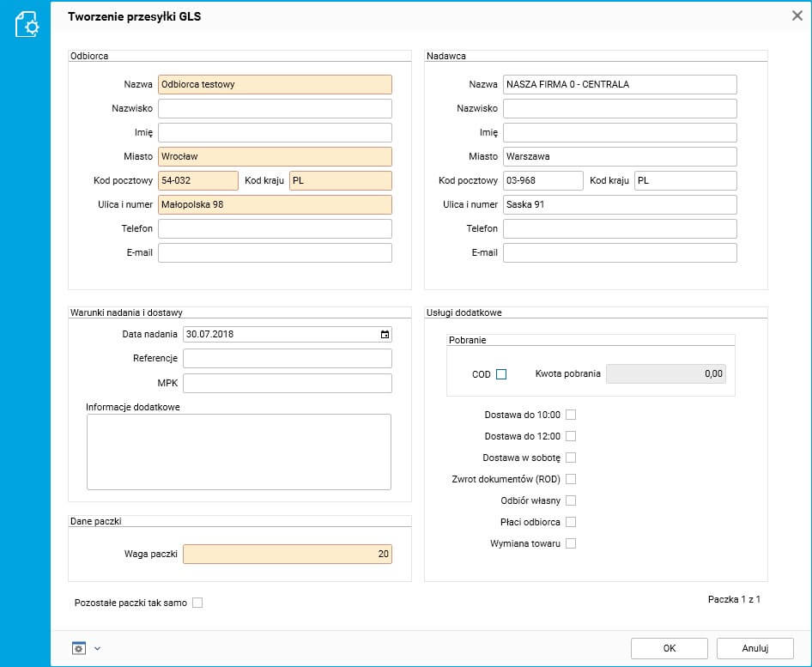Enable the COD checkbox

[501, 374]
